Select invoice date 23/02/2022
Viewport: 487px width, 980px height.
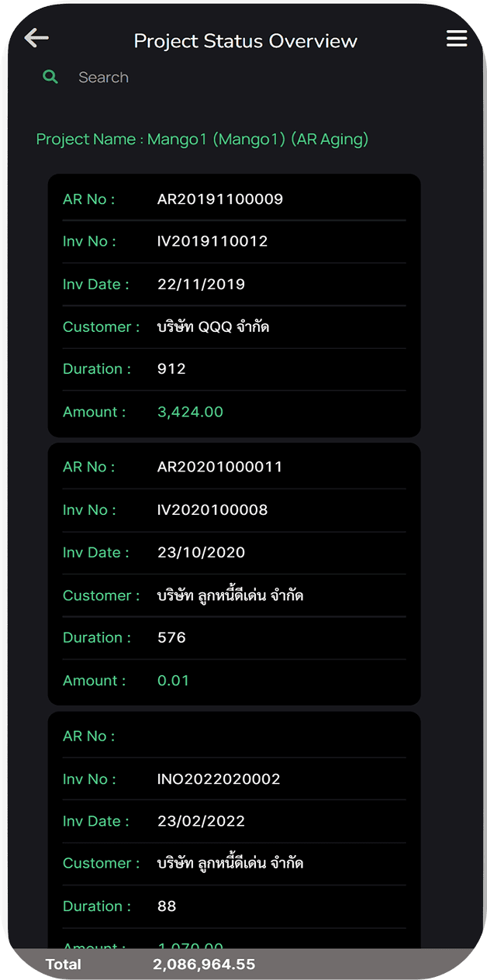[201, 821]
